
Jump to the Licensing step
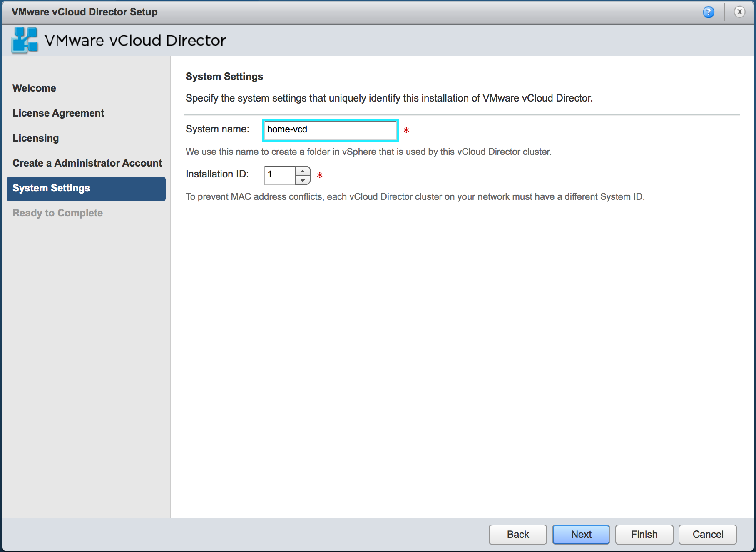coord(36,138)
